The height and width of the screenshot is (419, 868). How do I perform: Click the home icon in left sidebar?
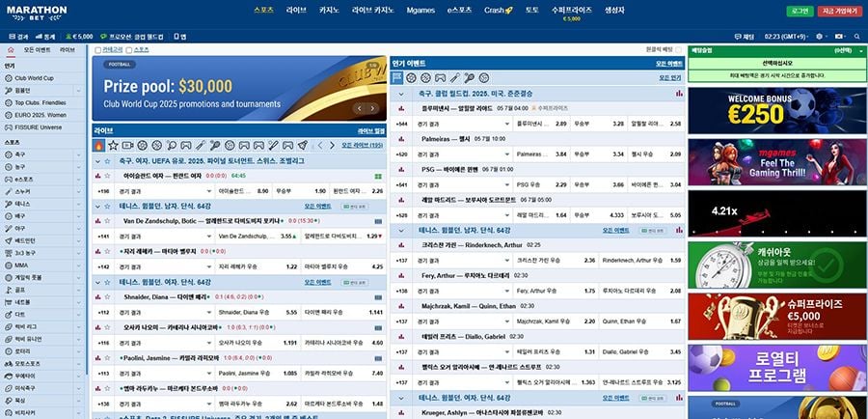(11, 50)
